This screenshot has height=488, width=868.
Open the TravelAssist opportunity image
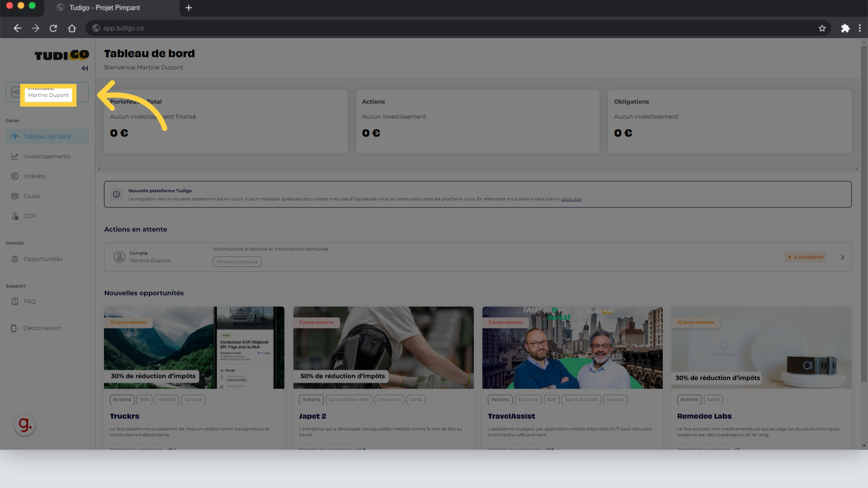point(572,347)
